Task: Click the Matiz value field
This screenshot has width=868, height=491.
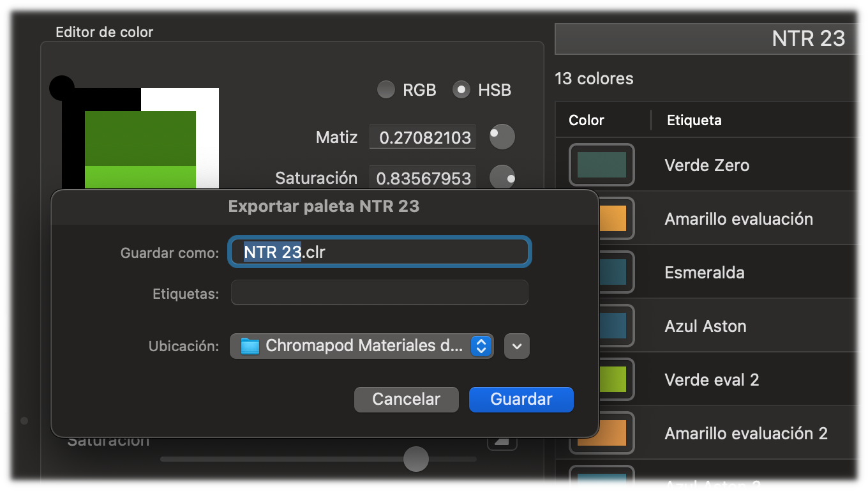Action: click(423, 137)
